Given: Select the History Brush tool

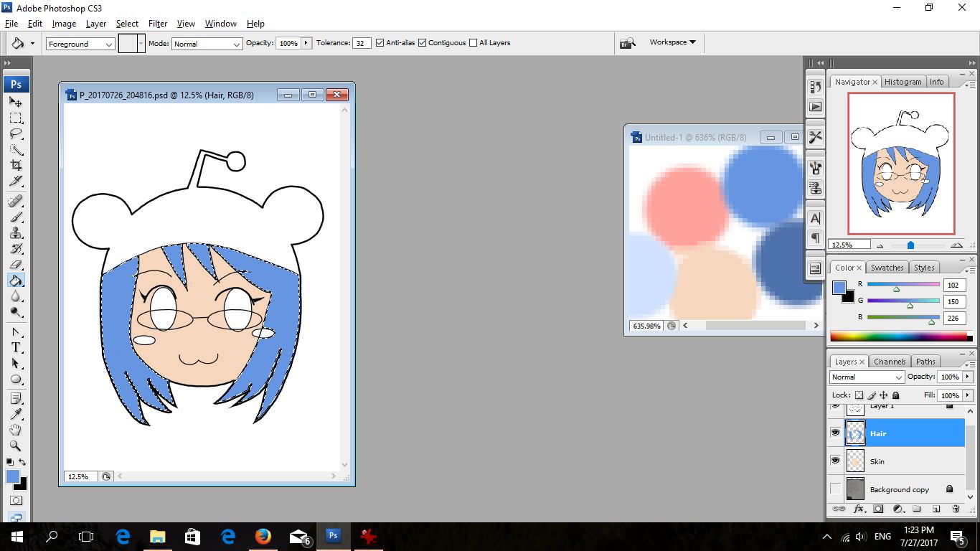Looking at the screenshot, I should pos(15,248).
